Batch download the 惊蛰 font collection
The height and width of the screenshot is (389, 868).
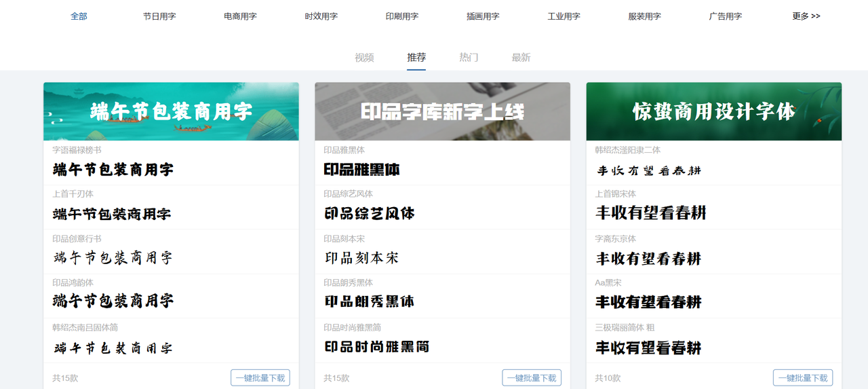click(803, 378)
